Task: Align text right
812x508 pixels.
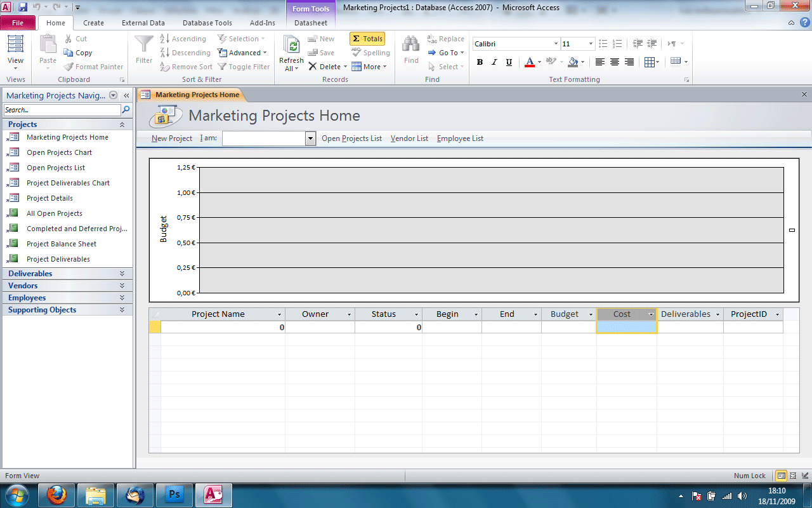Action: (629, 62)
